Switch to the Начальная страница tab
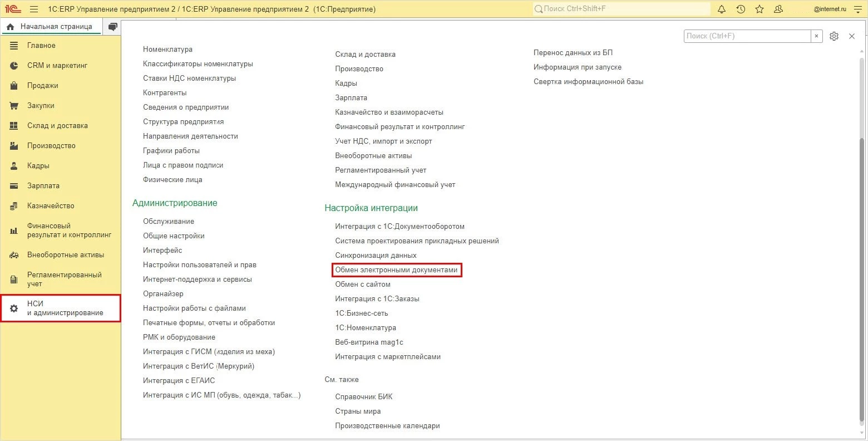This screenshot has width=868, height=441. tap(51, 27)
